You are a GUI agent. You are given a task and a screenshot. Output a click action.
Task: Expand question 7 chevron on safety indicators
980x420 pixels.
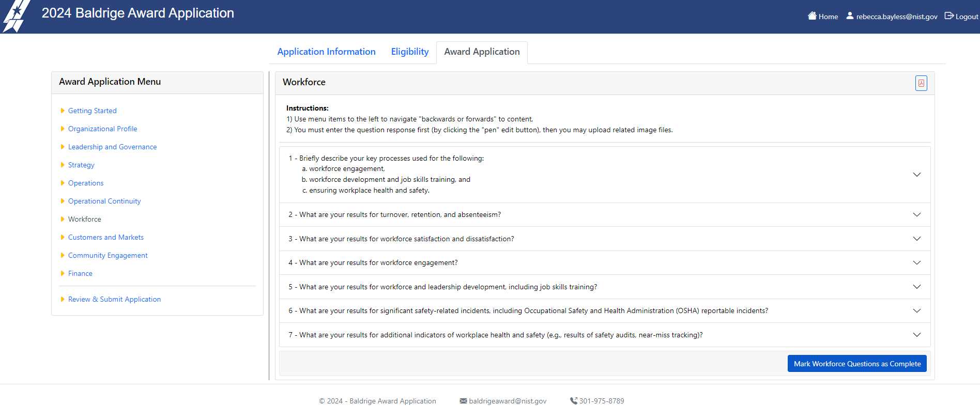coord(916,335)
